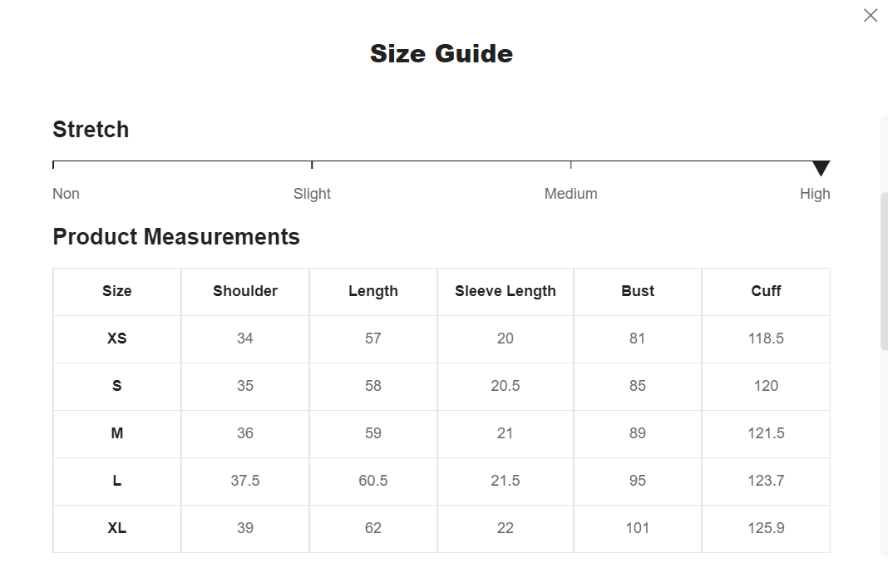Select the S size row label
The height and width of the screenshot is (588, 888).
[116, 386]
